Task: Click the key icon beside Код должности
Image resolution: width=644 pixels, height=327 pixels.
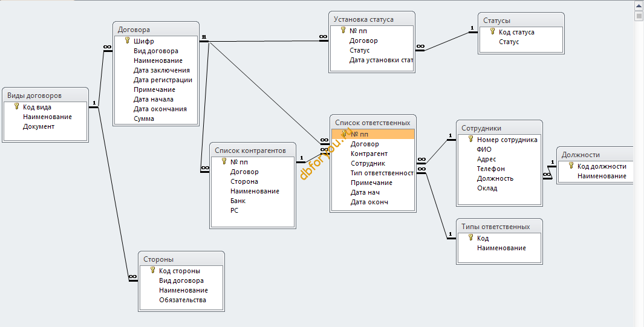Action: [x=571, y=166]
